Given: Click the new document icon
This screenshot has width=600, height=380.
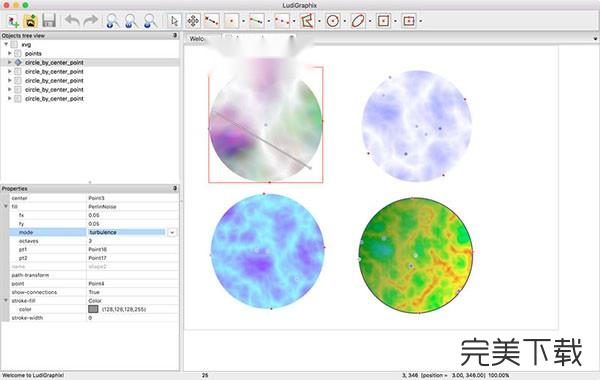Looking at the screenshot, I should 13,21.
